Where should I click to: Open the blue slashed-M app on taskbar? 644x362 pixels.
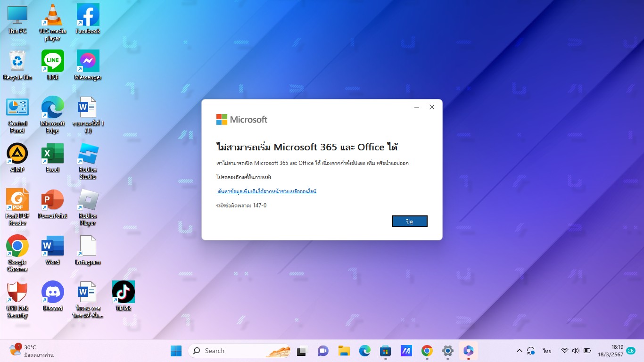[x=406, y=351]
